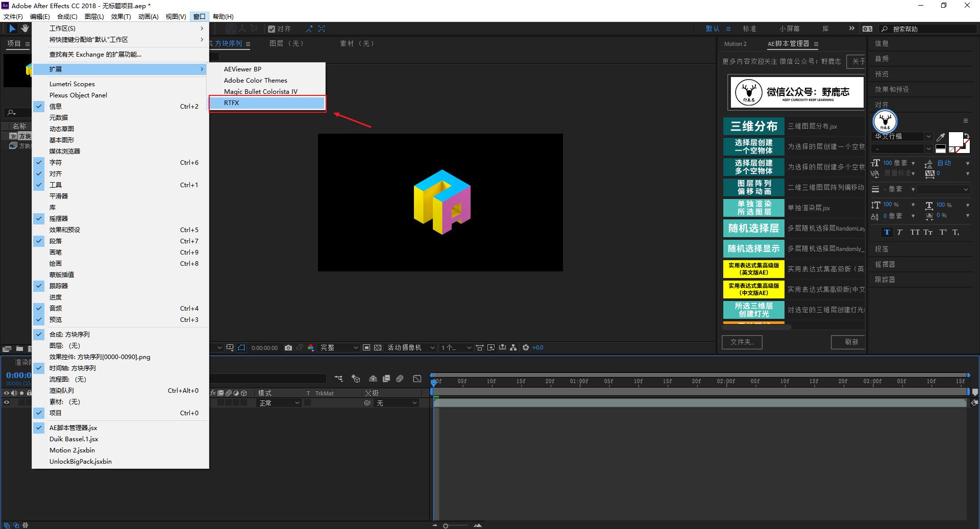Uncheck 信息 panel in Window menu
The image size is (980, 529).
pyautogui.click(x=56, y=107)
